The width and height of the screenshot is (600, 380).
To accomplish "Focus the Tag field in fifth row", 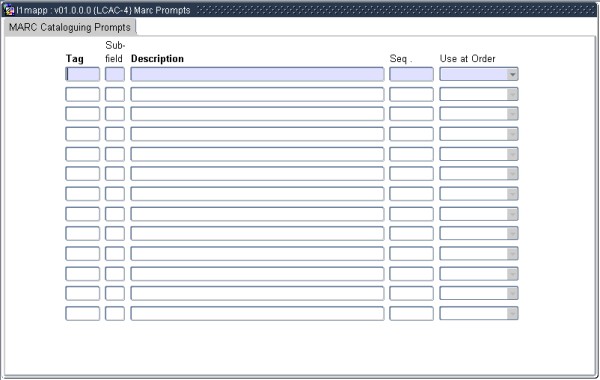I will coord(83,154).
